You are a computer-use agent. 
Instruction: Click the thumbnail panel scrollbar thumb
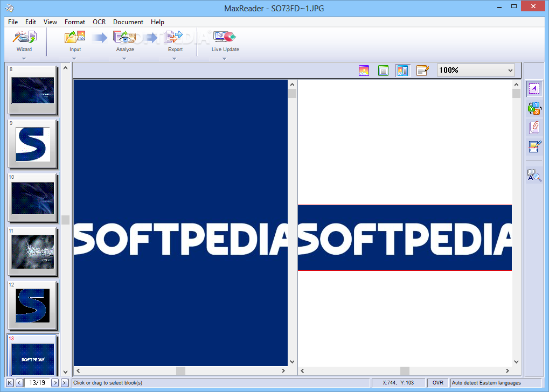pyautogui.click(x=66, y=220)
